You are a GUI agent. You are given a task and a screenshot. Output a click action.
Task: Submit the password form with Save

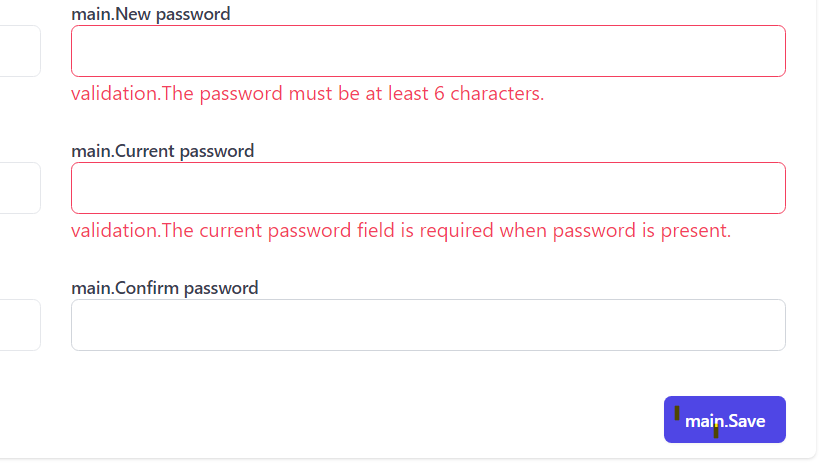click(724, 420)
